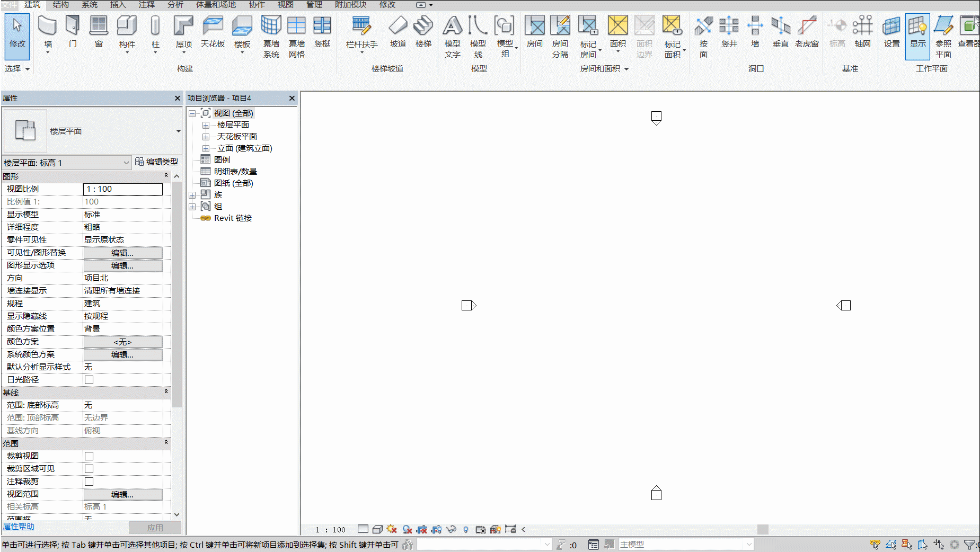Image resolution: width=980 pixels, height=552 pixels.
Task: Expand the 楼层平面 tree node
Action: pyautogui.click(x=206, y=125)
